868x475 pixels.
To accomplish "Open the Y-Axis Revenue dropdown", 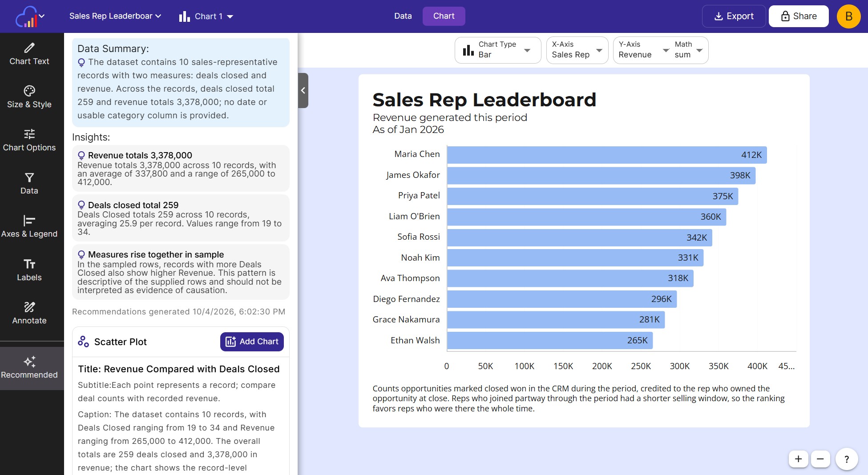I will tap(643, 50).
